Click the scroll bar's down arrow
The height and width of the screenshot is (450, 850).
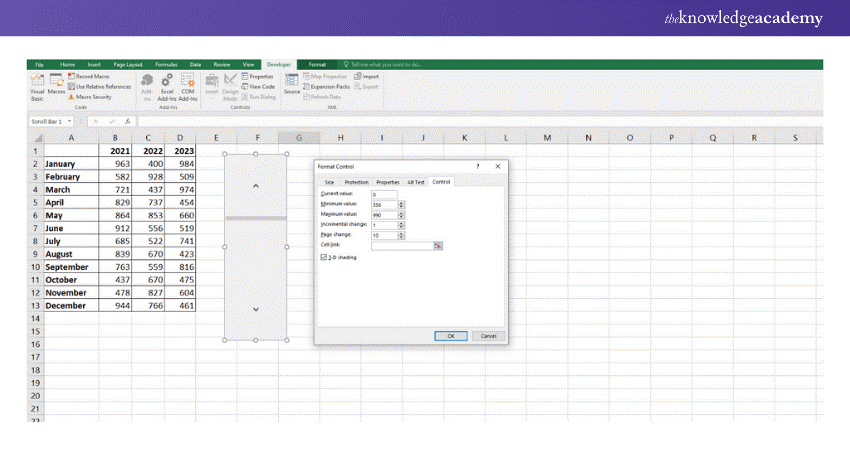pos(256,309)
